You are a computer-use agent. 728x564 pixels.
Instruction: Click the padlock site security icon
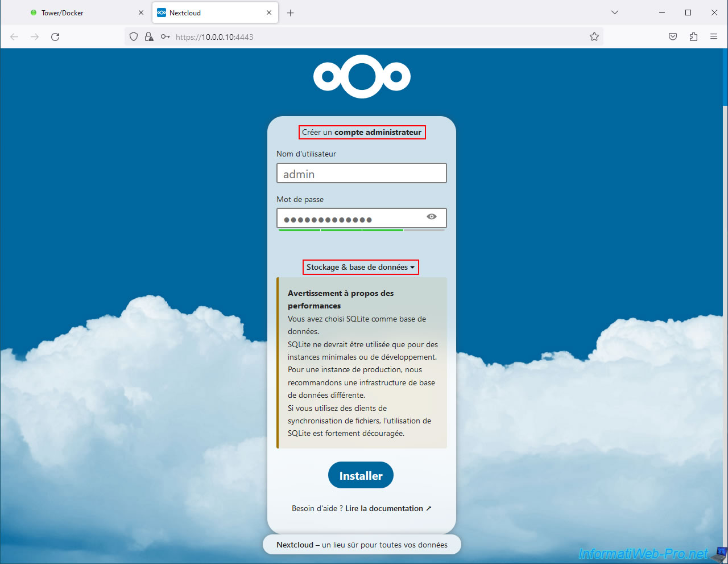click(x=149, y=37)
